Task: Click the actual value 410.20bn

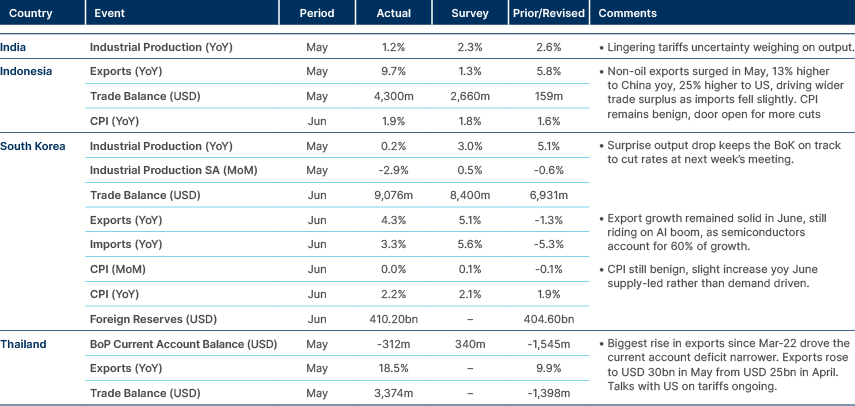Action: [394, 319]
